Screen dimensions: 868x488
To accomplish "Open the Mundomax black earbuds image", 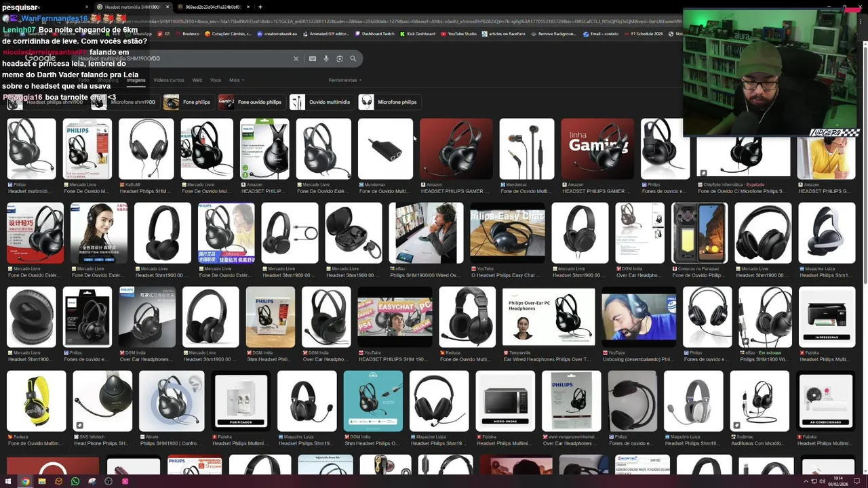I will [527, 149].
